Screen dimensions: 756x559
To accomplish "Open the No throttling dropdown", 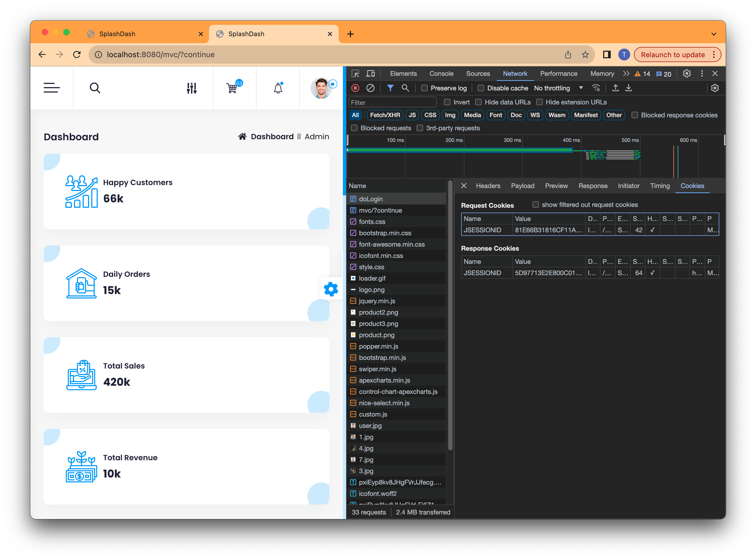I will tap(558, 88).
